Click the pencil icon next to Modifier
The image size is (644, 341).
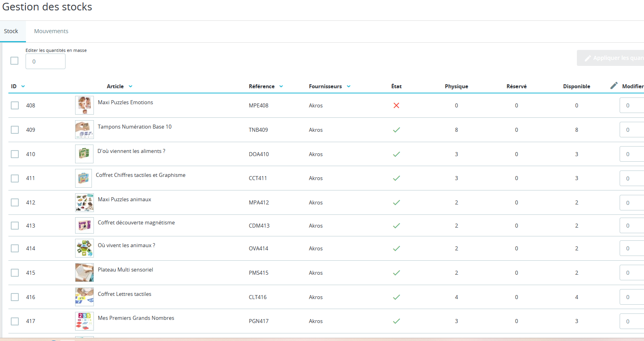coord(614,86)
